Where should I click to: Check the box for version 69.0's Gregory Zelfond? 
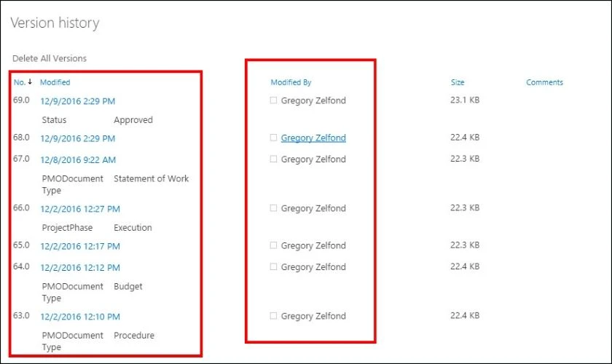coord(273,100)
